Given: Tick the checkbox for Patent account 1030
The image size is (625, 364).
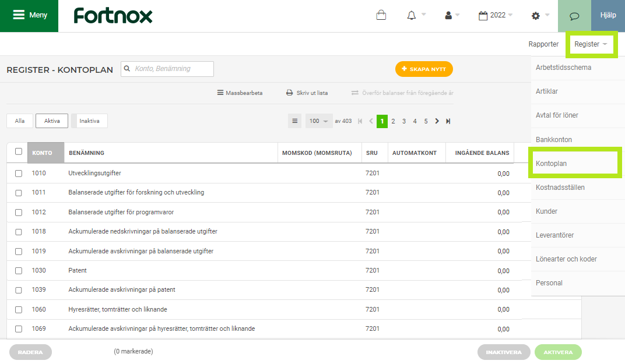Looking at the screenshot, I should 19,270.
